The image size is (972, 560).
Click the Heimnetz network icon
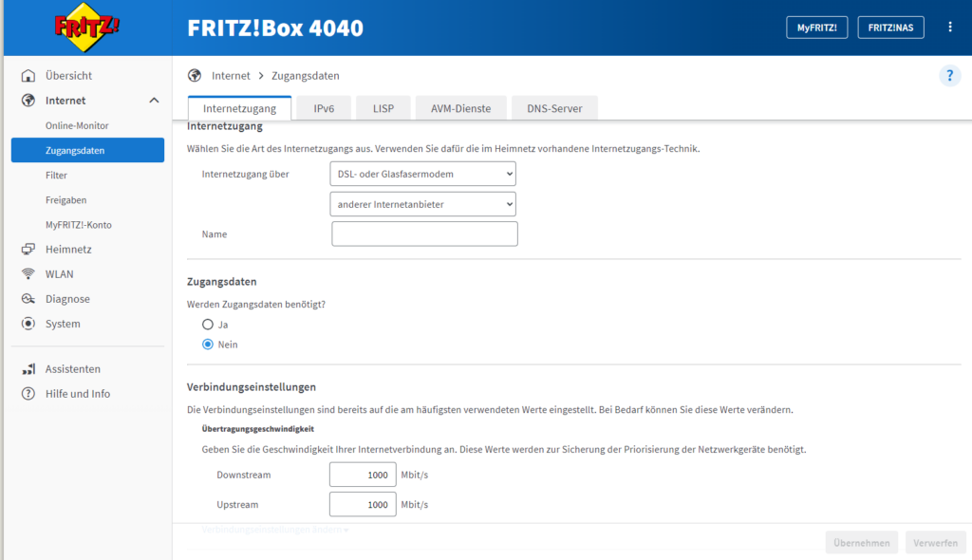pyautogui.click(x=28, y=250)
